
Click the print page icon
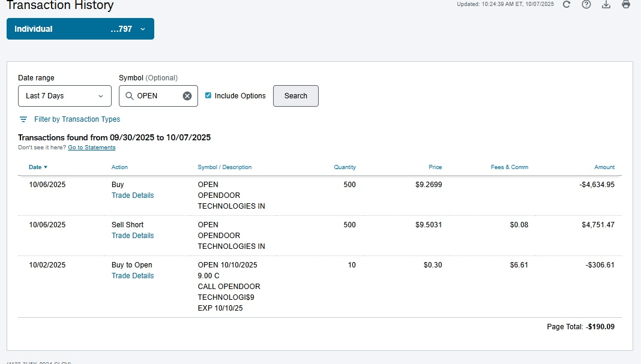[x=626, y=4]
